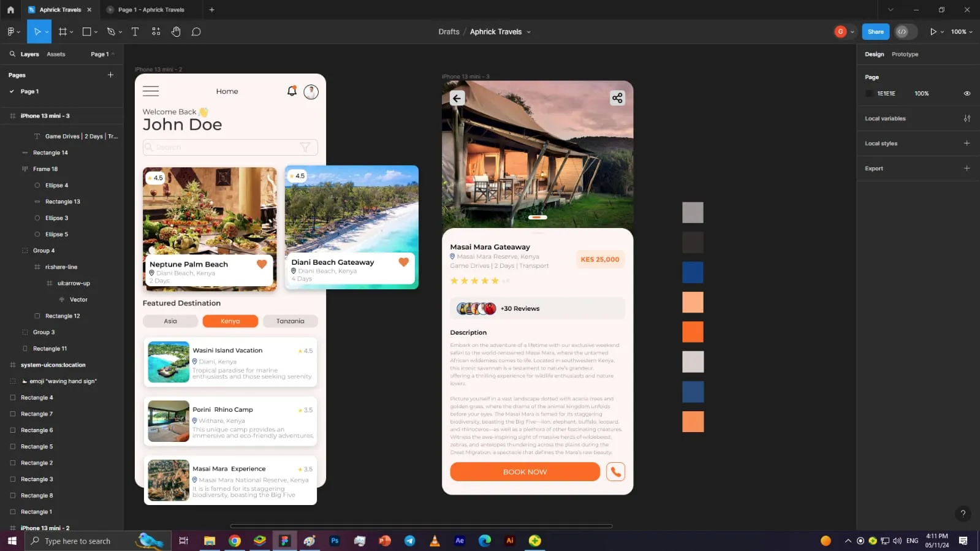
Task: Click the Present play button
Action: pos(933,32)
